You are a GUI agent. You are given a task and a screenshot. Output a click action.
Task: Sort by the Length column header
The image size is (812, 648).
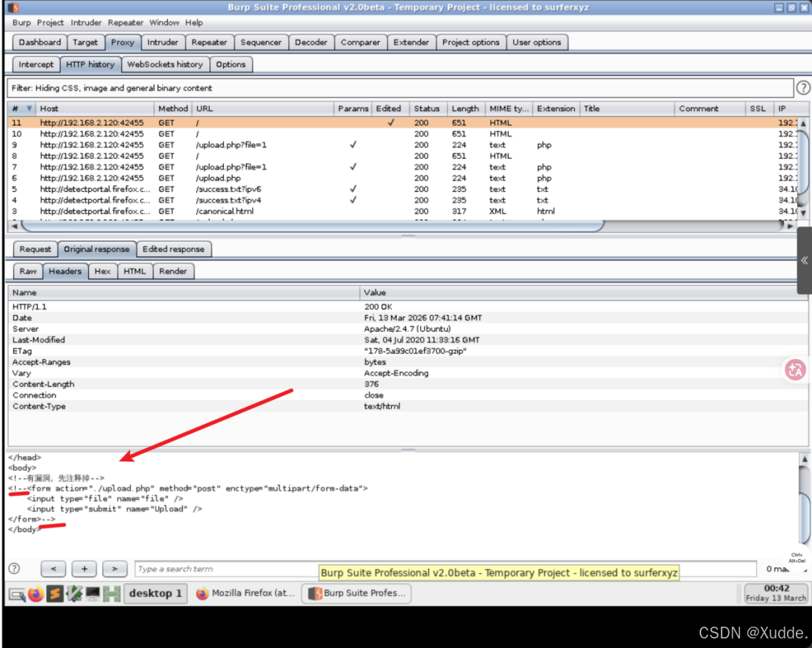(465, 108)
